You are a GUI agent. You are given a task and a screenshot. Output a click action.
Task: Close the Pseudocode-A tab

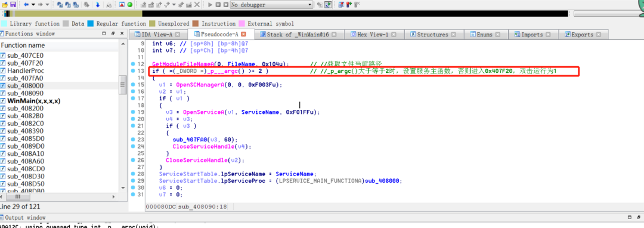pos(243,35)
